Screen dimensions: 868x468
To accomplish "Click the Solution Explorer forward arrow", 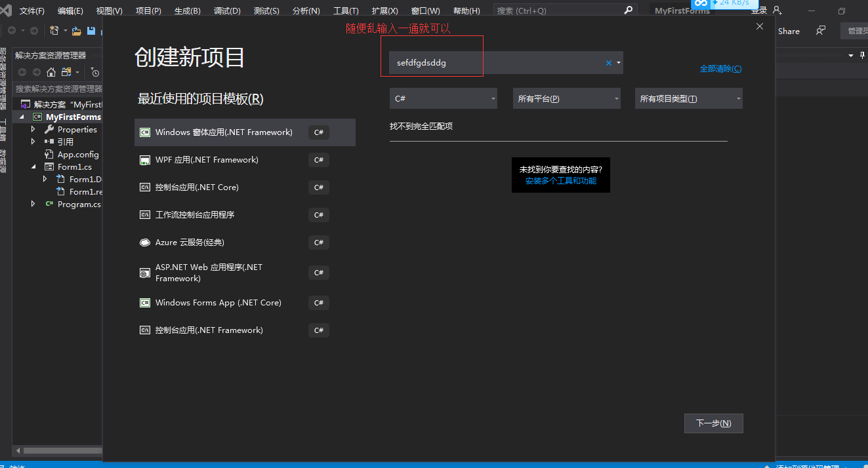I will click(36, 72).
